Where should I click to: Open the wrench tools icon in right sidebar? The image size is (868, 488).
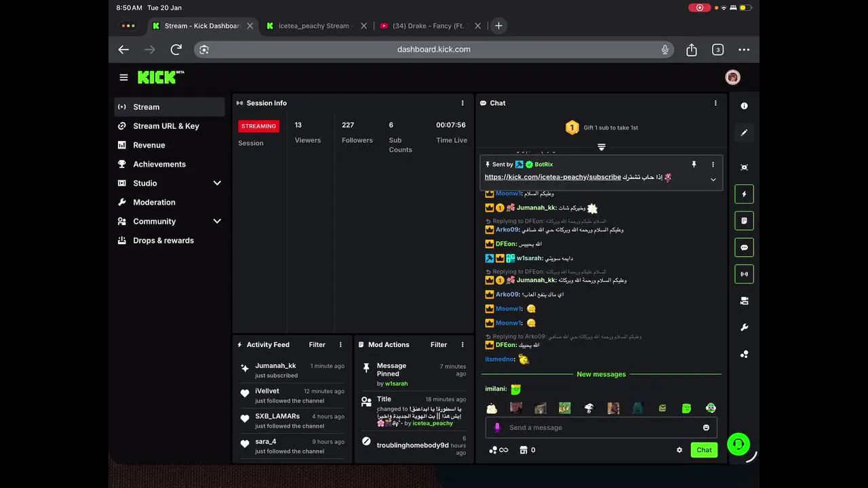pos(744,327)
